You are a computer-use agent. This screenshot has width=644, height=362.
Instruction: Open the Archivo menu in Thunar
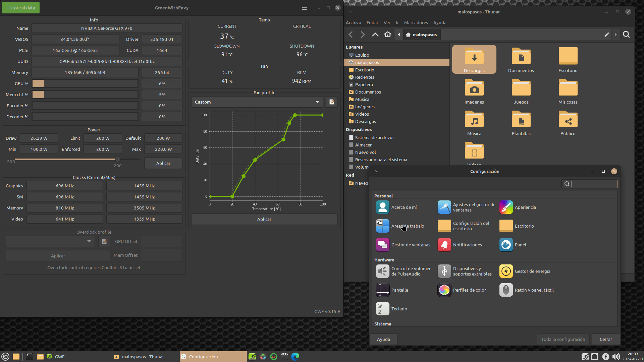point(353,22)
